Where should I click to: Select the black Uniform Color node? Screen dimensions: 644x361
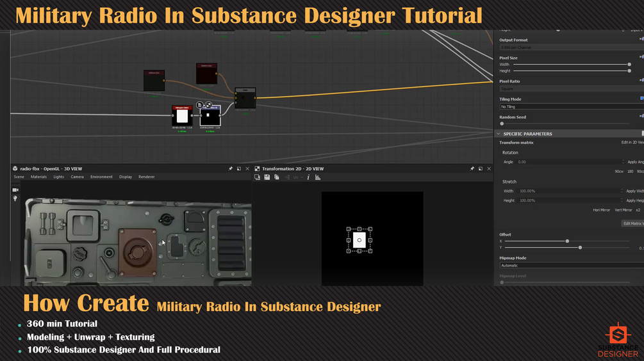[x=154, y=81]
